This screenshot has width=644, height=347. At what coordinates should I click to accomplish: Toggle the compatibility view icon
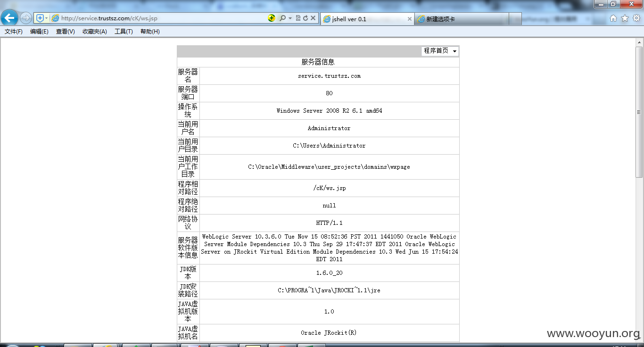coord(298,18)
